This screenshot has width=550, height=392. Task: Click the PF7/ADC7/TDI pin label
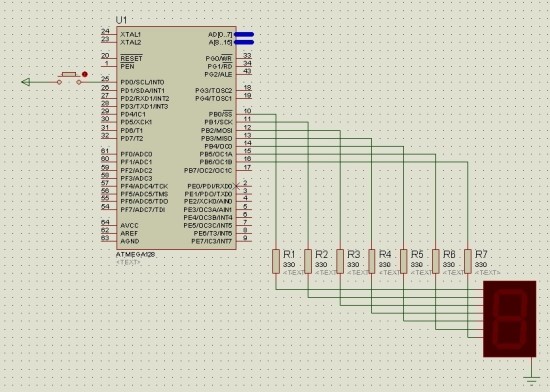142,210
